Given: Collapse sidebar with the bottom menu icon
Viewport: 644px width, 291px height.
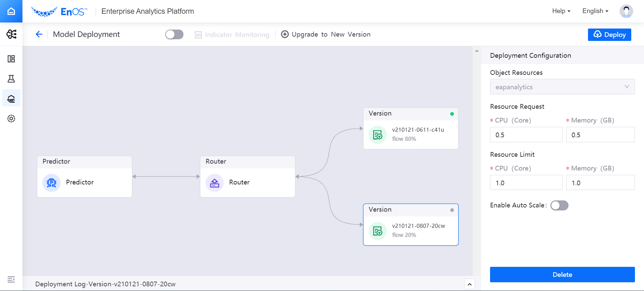Looking at the screenshot, I should point(11,279).
